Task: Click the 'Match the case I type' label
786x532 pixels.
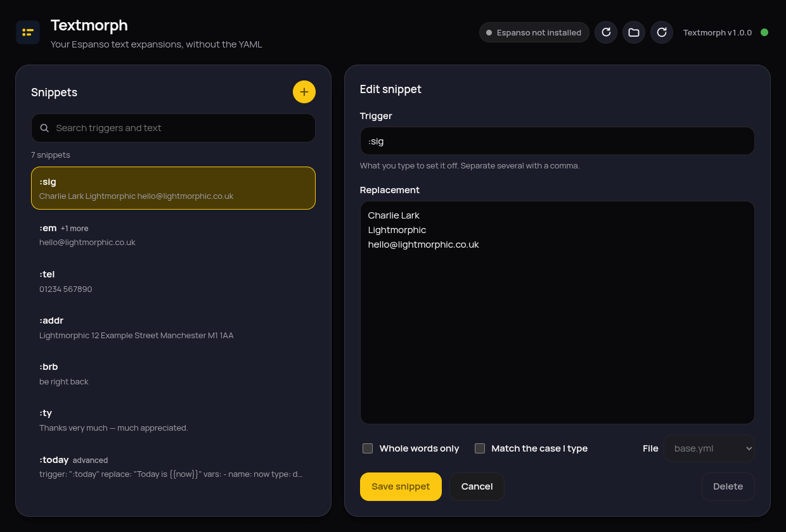Action: coord(539,448)
